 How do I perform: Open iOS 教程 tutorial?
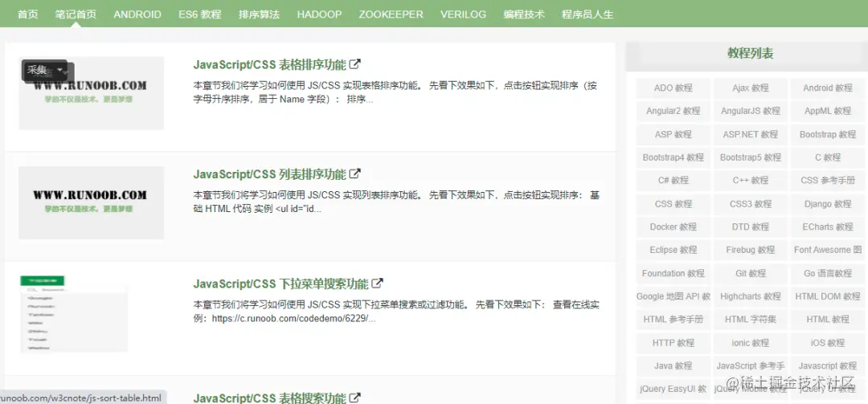828,343
